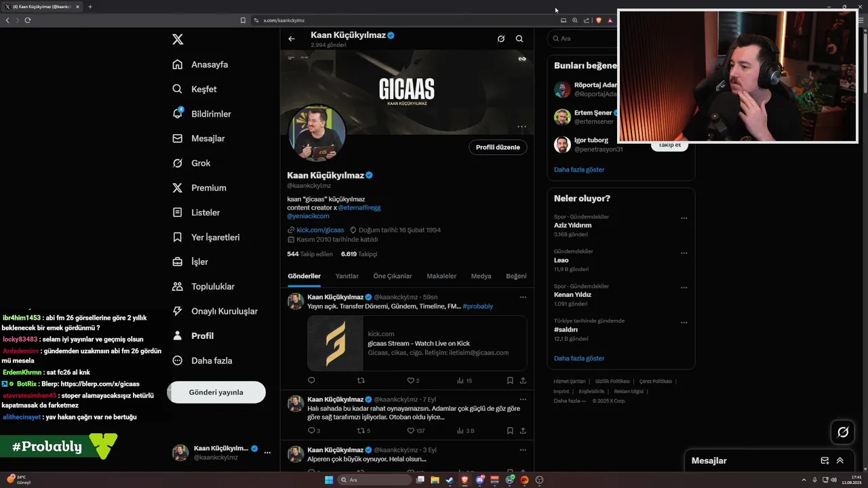The image size is (868, 488).
Task: Click Brave shields icon in address bar
Action: (x=598, y=20)
